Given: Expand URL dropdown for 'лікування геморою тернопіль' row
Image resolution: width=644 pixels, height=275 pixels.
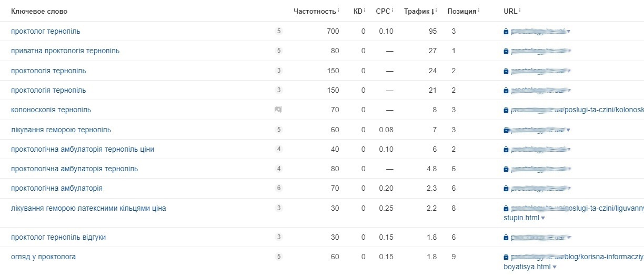Looking at the screenshot, I should tap(569, 130).
